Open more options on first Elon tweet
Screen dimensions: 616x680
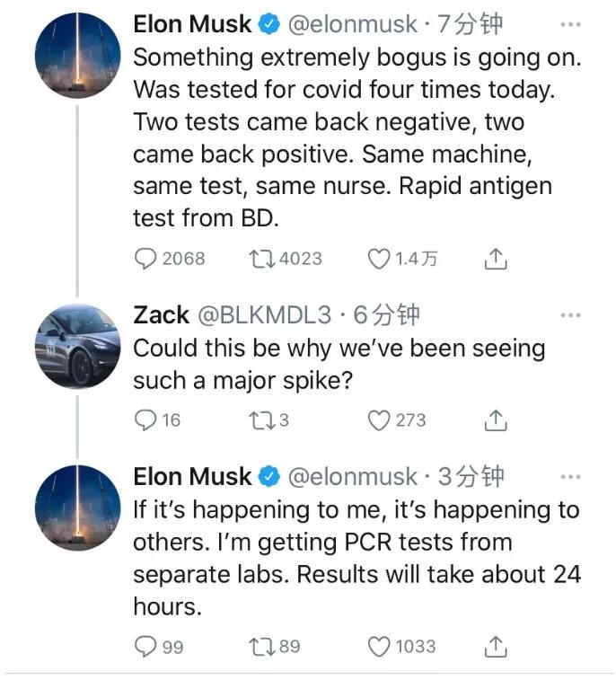570,25
